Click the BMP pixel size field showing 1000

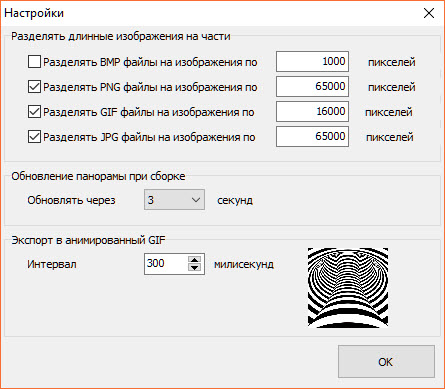tap(312, 61)
